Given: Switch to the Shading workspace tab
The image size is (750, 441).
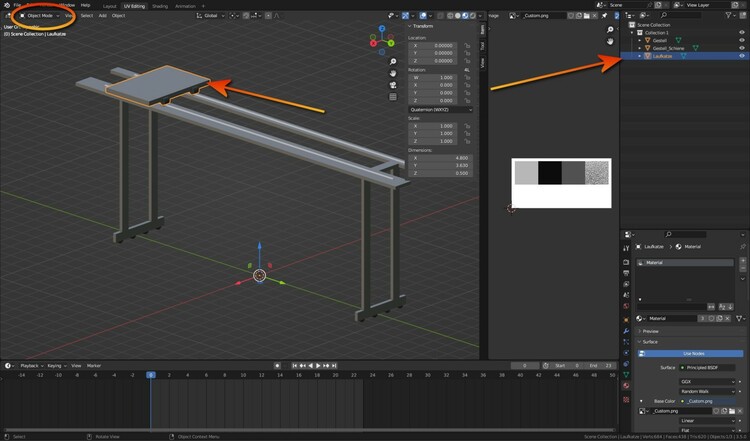Looking at the screenshot, I should point(160,5).
